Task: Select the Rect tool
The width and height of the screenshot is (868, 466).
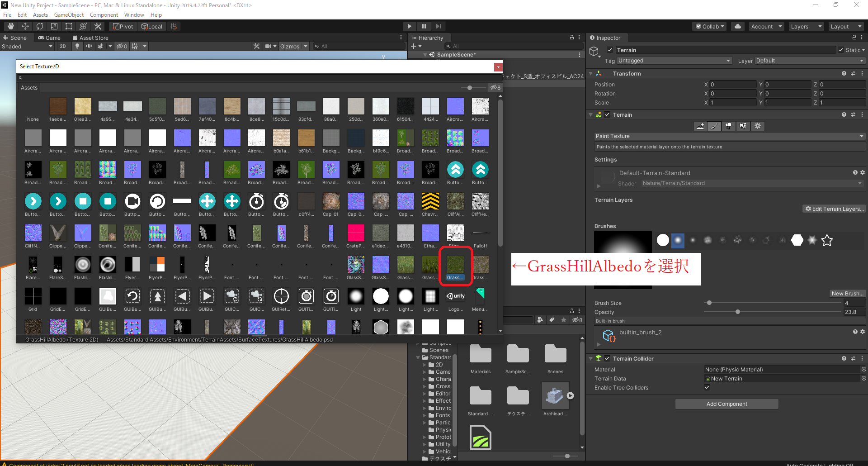Action: 69,26
